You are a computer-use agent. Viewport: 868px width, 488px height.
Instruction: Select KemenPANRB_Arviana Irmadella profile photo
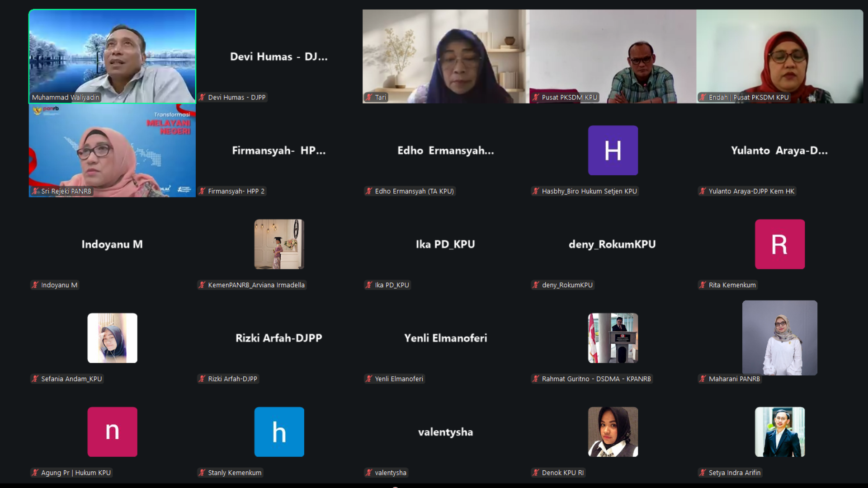(279, 244)
